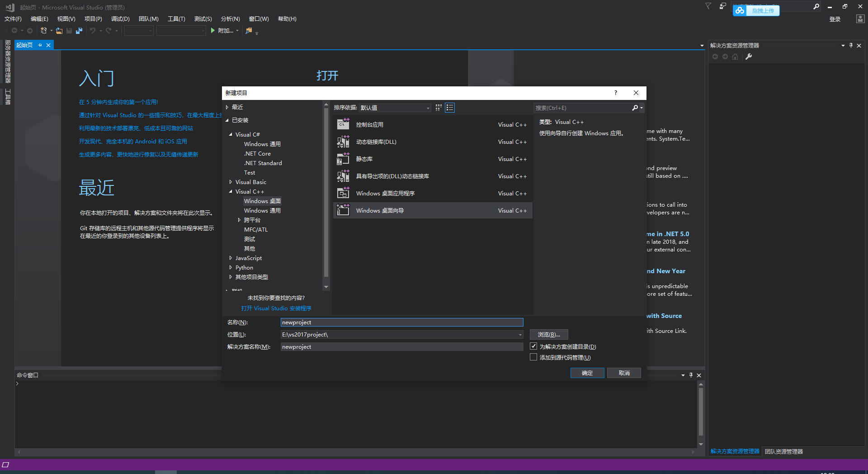
Task: Switch to the 团队资源管理器 tab
Action: pos(784,451)
